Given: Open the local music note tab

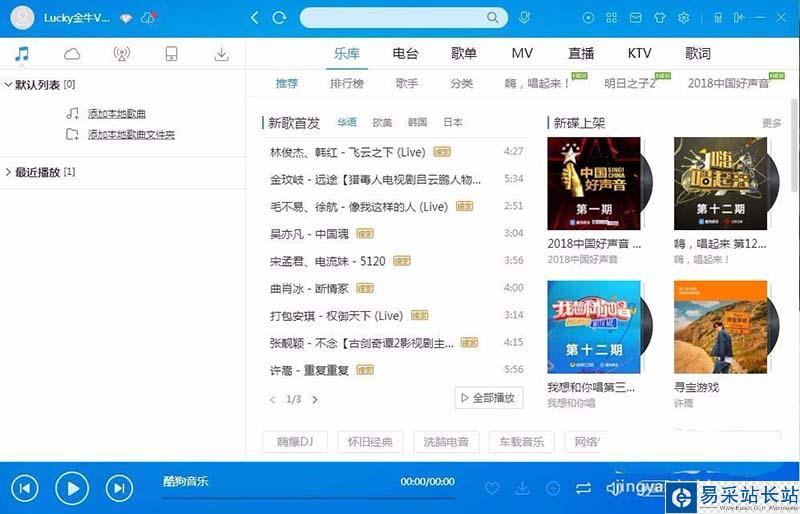Looking at the screenshot, I should tap(22, 53).
